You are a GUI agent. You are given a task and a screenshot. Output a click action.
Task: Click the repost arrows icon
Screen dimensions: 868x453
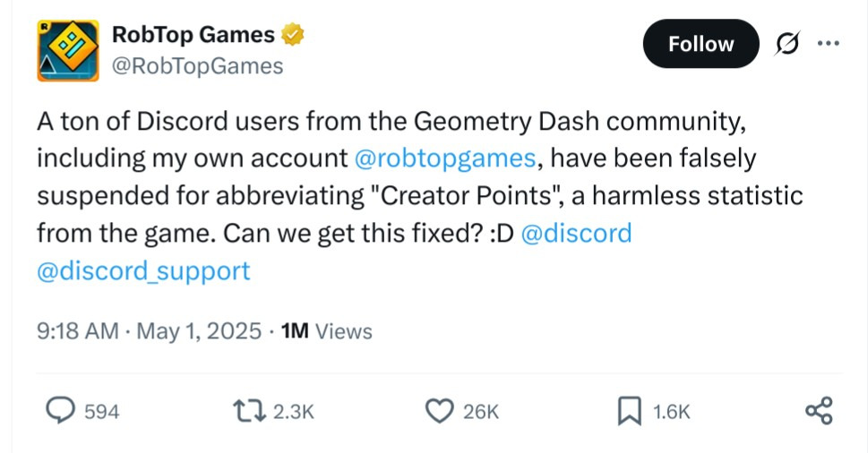click(x=245, y=411)
